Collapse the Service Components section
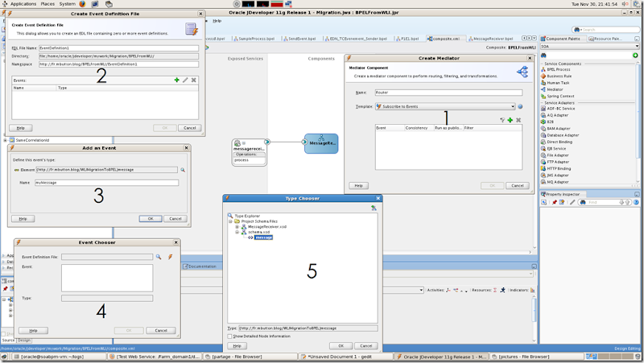The image size is (644, 363). click(x=542, y=64)
